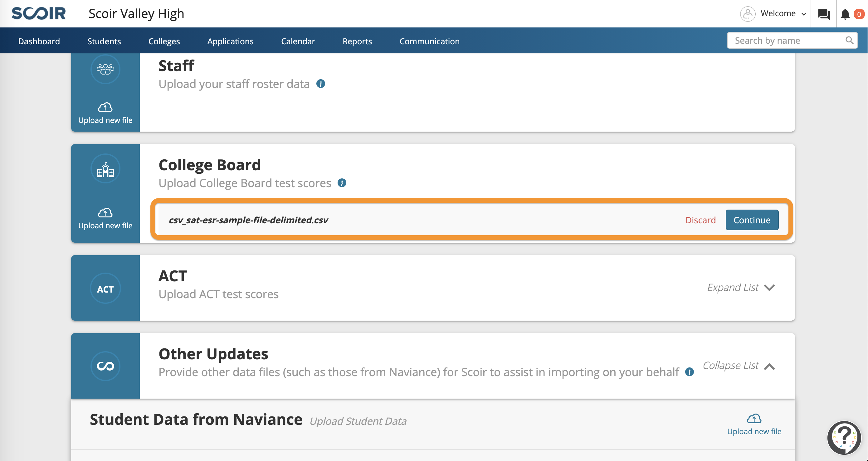Open the Reports menu

coord(357,41)
